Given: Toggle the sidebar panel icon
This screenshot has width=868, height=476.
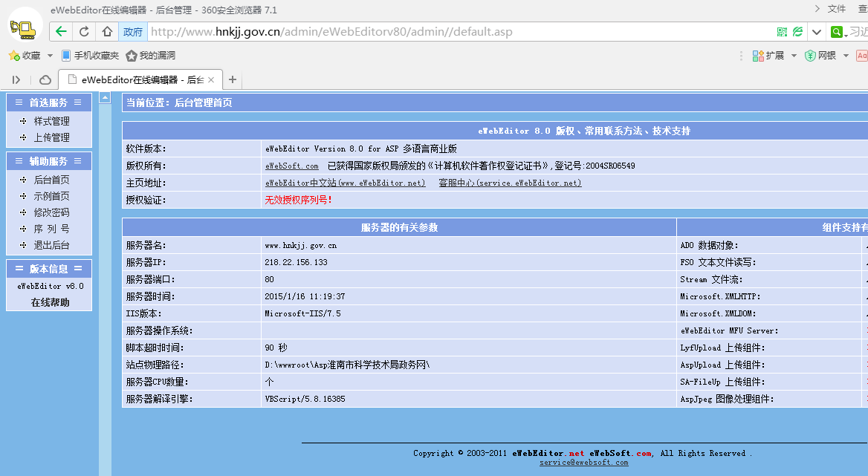Looking at the screenshot, I should tap(16, 79).
